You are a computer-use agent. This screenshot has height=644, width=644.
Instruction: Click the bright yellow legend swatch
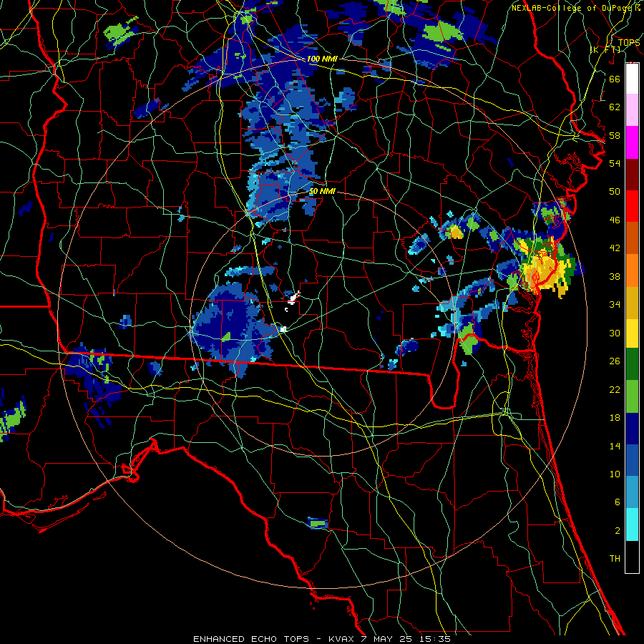click(x=632, y=333)
